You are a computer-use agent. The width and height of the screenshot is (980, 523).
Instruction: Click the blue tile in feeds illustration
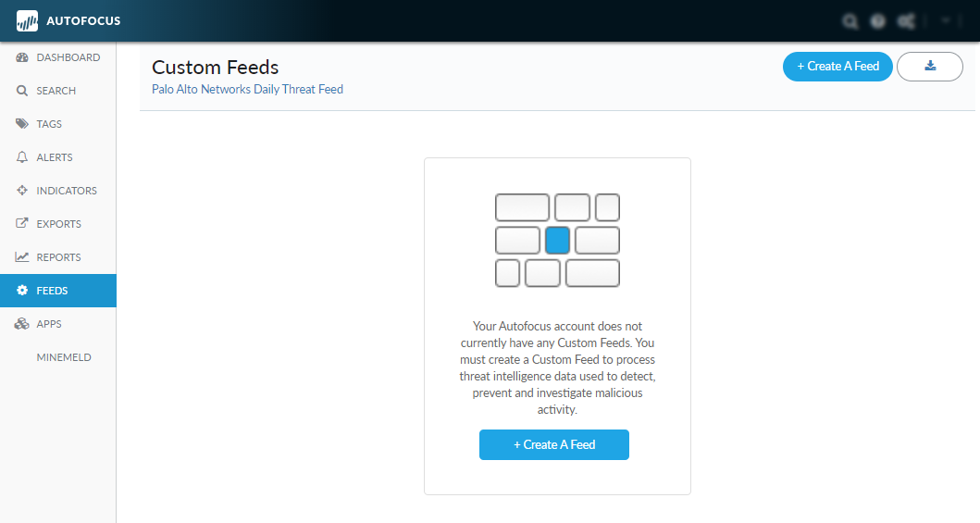(x=557, y=241)
